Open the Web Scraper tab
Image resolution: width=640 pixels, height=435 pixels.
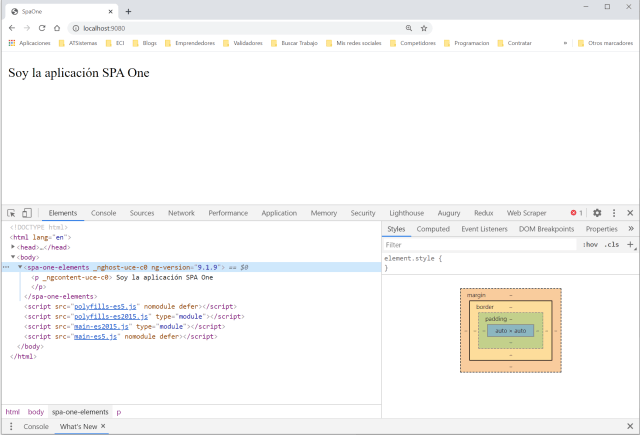(x=526, y=213)
